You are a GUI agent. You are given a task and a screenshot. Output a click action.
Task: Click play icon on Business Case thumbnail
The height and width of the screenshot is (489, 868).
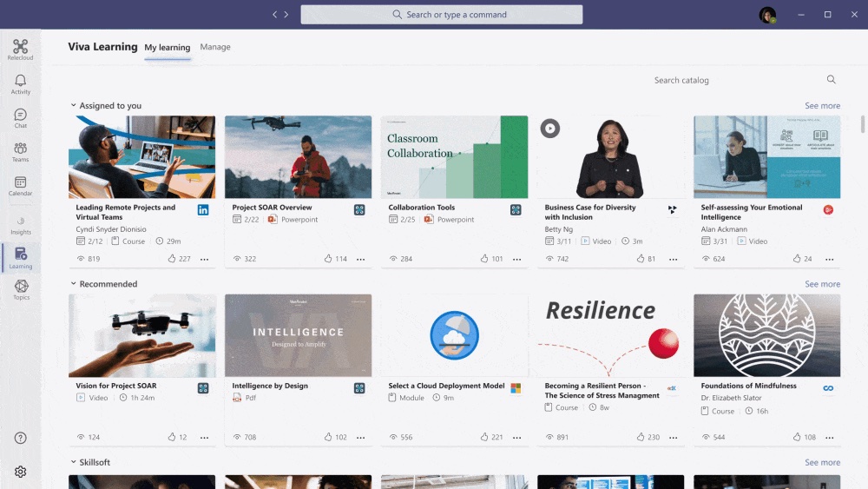click(x=549, y=129)
